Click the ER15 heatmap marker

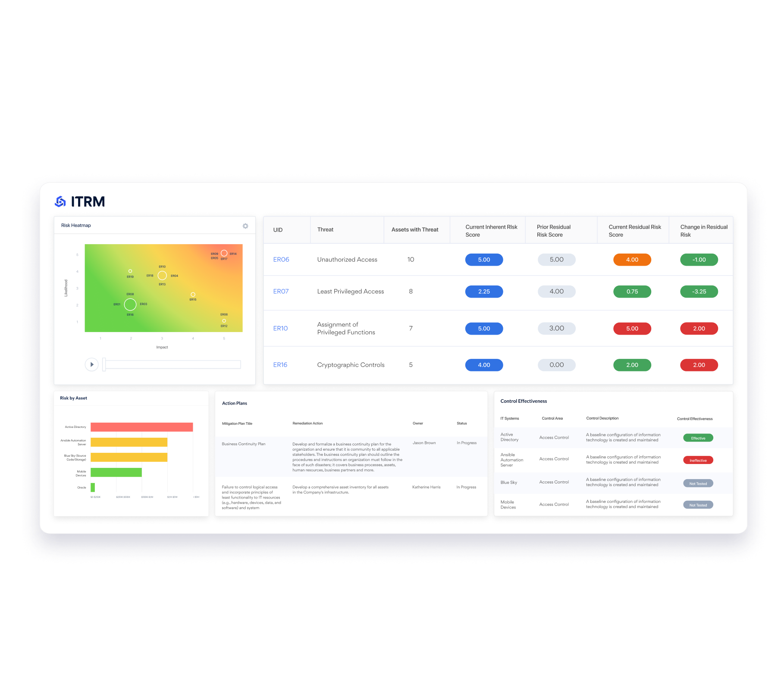[x=193, y=295]
